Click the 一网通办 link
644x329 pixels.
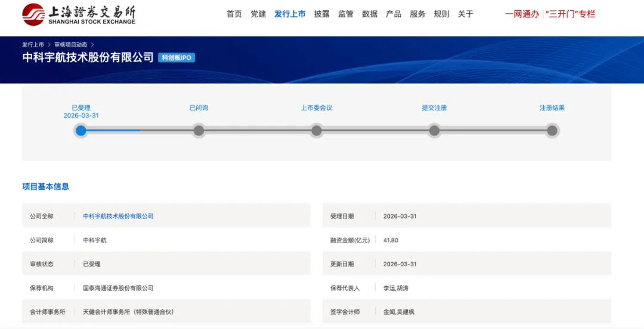pyautogui.click(x=522, y=14)
